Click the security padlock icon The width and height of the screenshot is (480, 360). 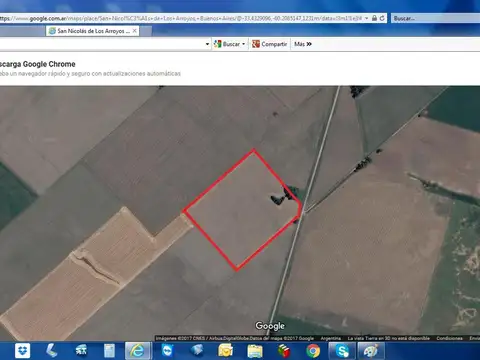[374, 18]
